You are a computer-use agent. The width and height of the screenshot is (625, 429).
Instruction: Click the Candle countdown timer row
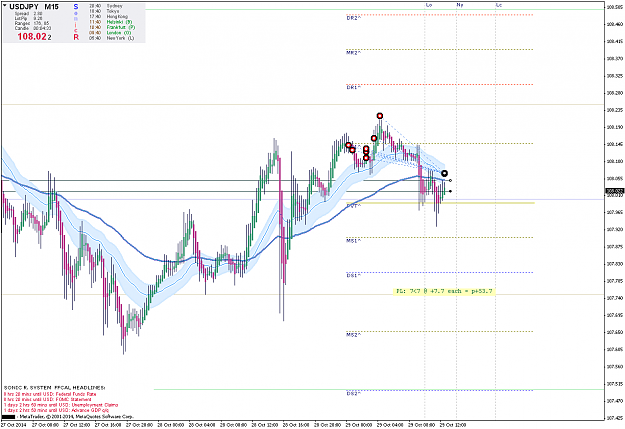coord(33,28)
